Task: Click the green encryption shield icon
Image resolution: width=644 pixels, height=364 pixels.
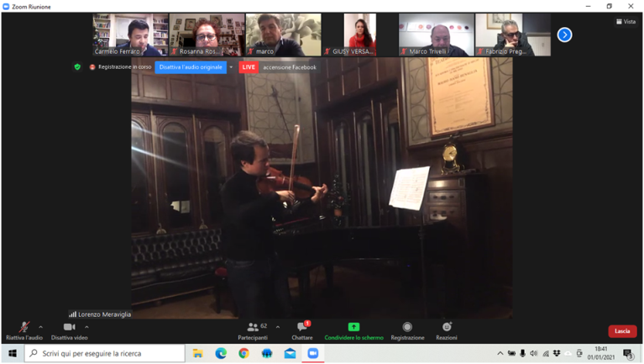Action: click(77, 67)
